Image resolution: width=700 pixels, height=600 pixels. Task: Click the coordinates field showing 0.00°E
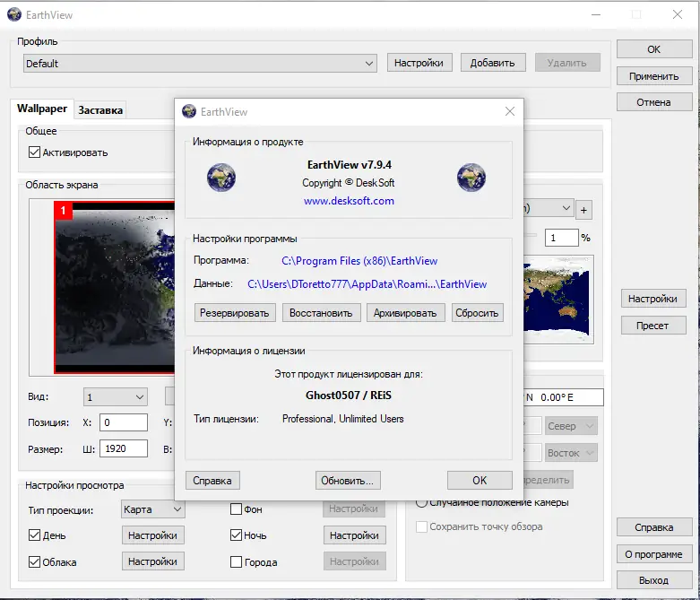coord(564,397)
